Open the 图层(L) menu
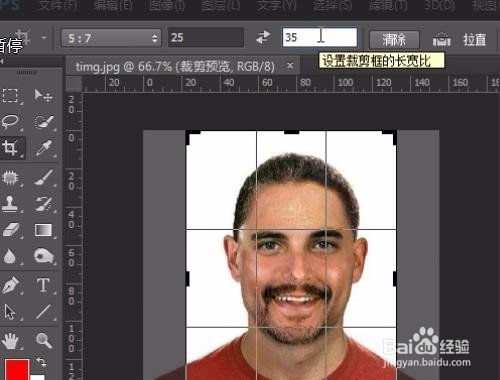 pos(220,6)
